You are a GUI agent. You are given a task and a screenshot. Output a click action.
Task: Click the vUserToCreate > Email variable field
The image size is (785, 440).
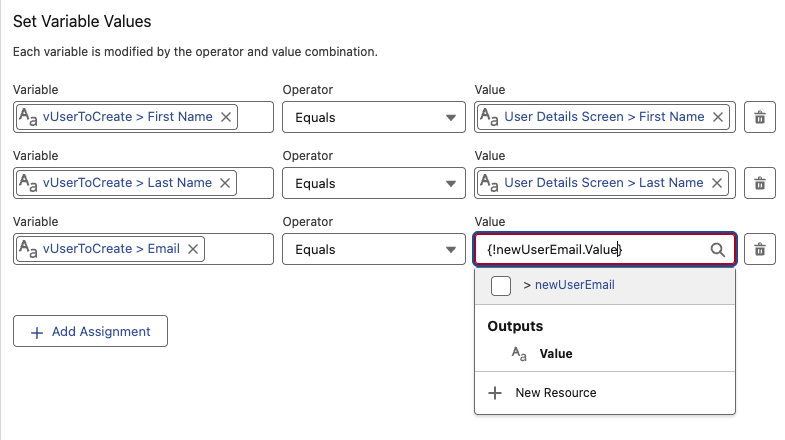238,249
